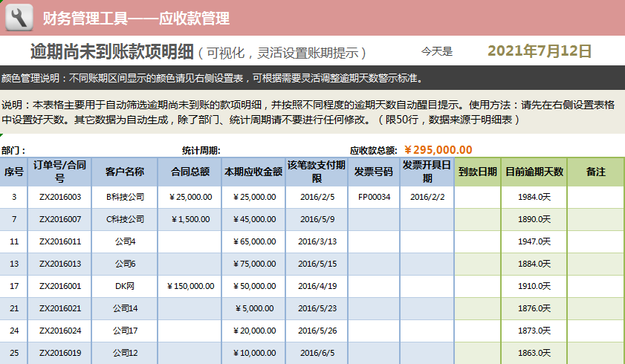
Task: Select the 今天是 label
Action: coord(437,51)
